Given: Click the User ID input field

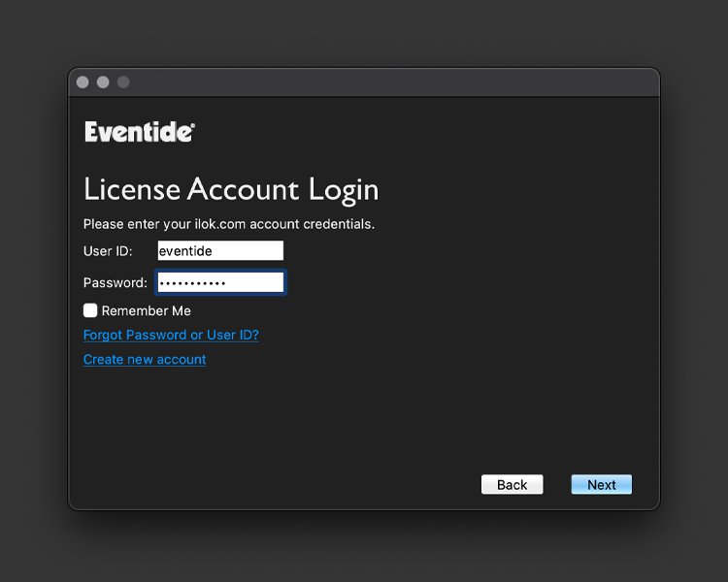Looking at the screenshot, I should point(220,251).
